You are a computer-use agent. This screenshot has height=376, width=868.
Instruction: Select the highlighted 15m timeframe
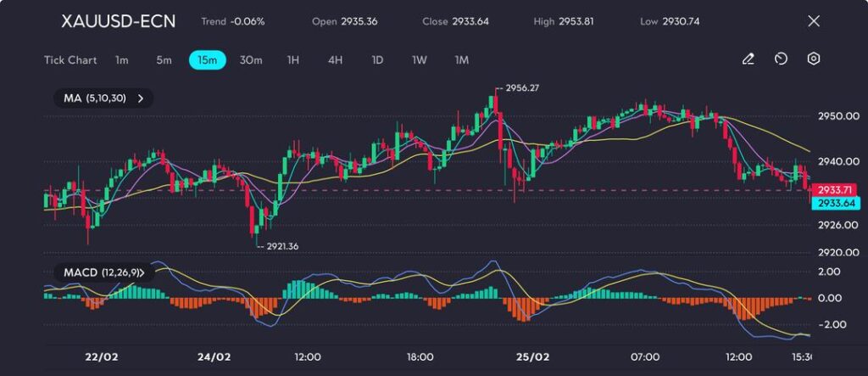point(207,60)
